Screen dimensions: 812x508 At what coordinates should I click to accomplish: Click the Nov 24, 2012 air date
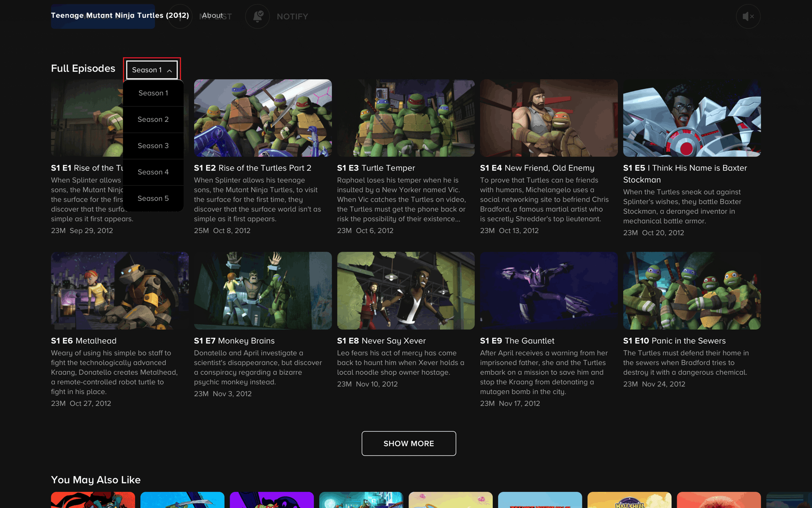pyautogui.click(x=664, y=384)
